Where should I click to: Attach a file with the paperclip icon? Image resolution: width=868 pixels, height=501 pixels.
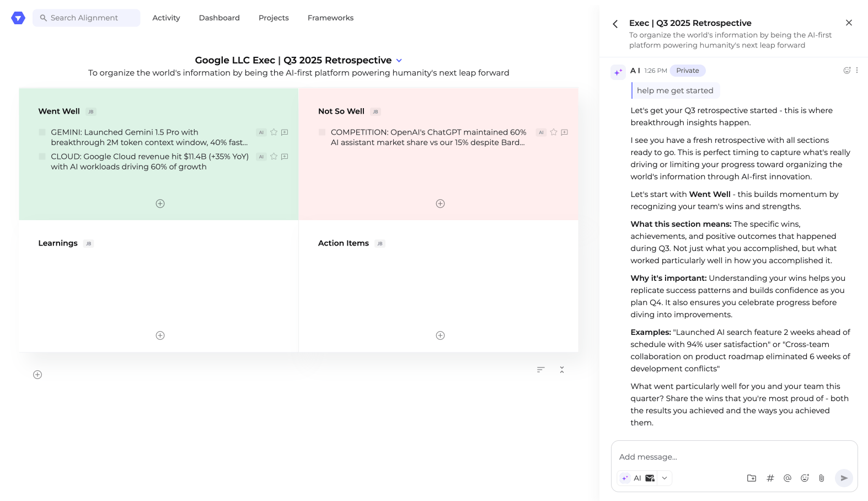tap(822, 478)
